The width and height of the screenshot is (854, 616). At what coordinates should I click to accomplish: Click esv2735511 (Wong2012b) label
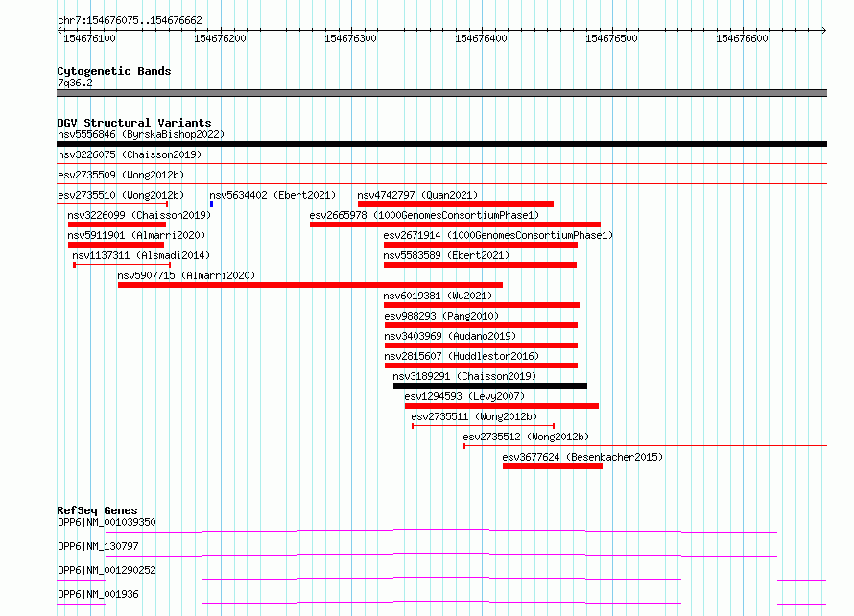coord(474,416)
